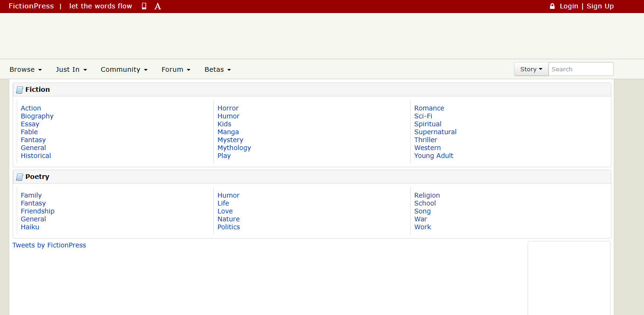Viewport: 644px width, 315px height.
Task: Focus the Search input field
Action: point(581,69)
